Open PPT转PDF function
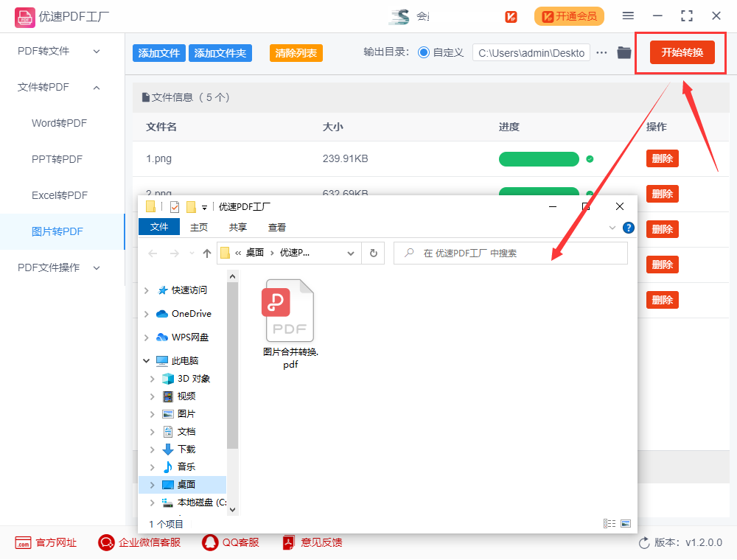 tap(57, 160)
